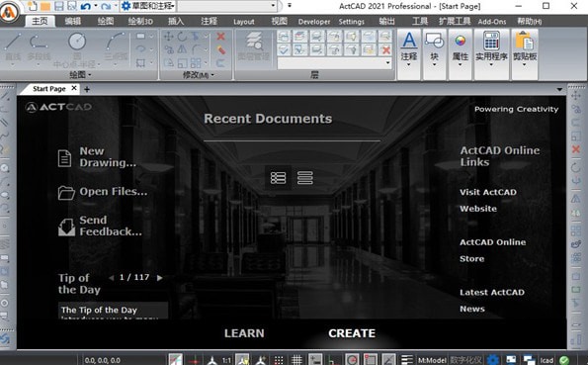Click the Redo arrow icon
This screenshot has height=365, width=588.
coord(106,6)
